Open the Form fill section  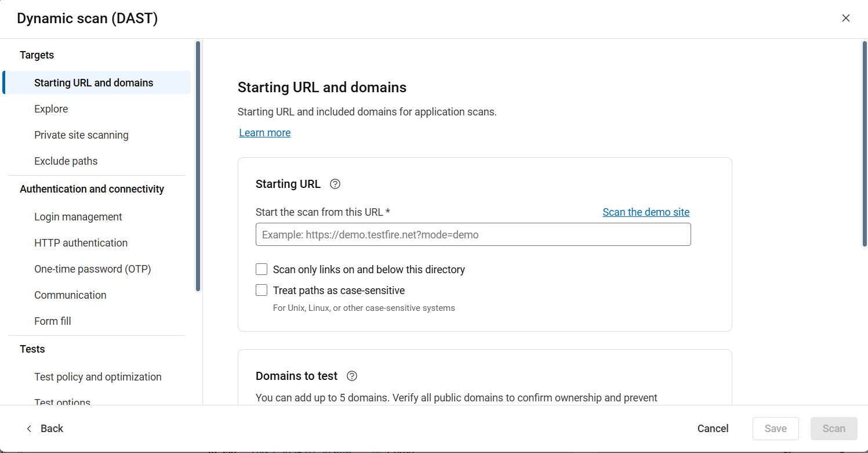click(53, 321)
